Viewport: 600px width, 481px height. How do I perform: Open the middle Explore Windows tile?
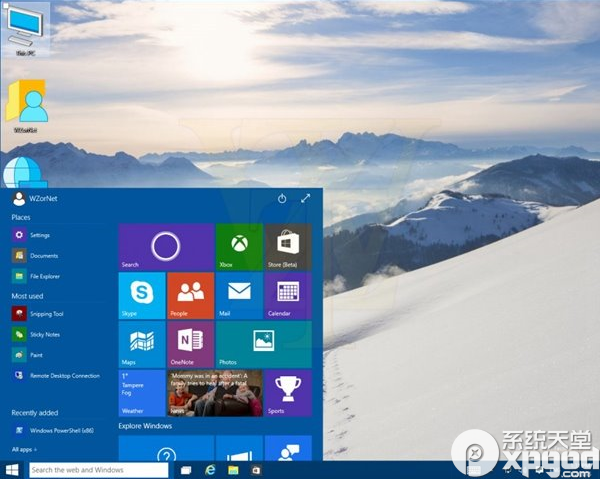coord(239,448)
